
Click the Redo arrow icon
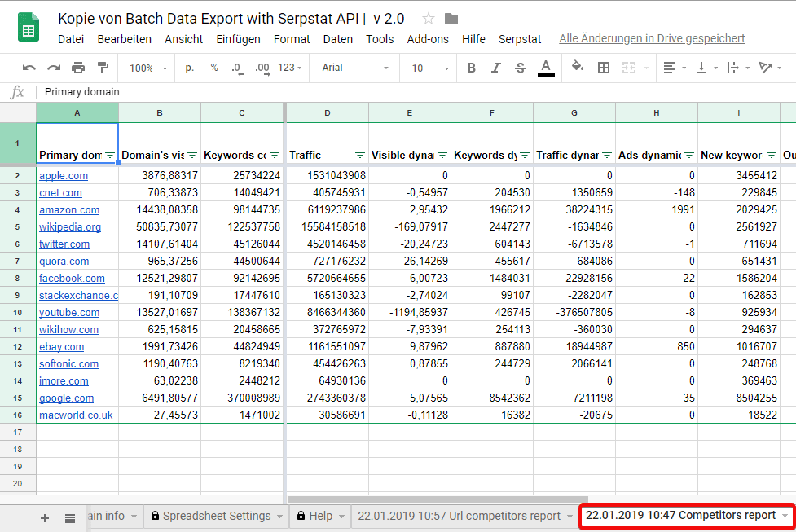pos(54,68)
